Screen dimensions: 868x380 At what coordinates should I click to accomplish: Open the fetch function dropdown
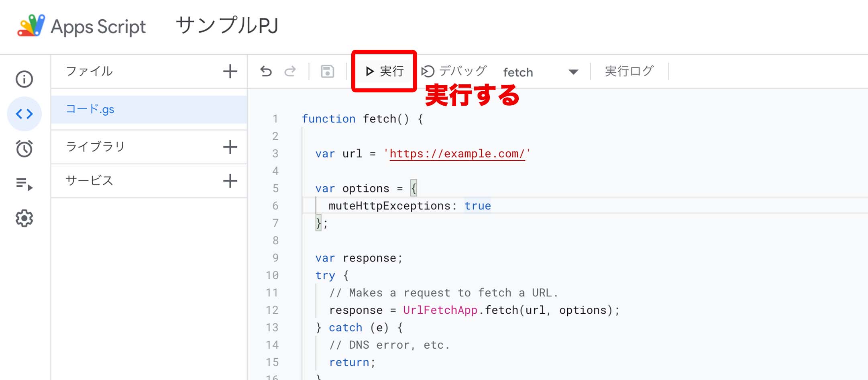pos(540,72)
